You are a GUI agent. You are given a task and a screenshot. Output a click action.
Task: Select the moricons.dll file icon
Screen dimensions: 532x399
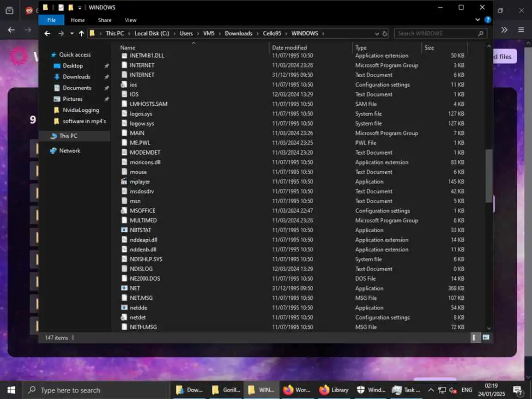point(124,162)
